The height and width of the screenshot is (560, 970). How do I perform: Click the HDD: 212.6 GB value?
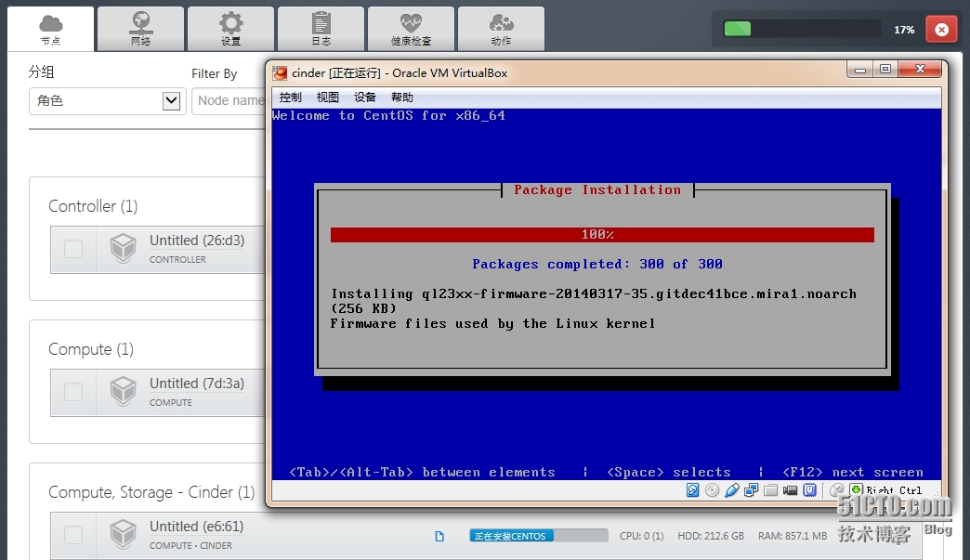711,536
